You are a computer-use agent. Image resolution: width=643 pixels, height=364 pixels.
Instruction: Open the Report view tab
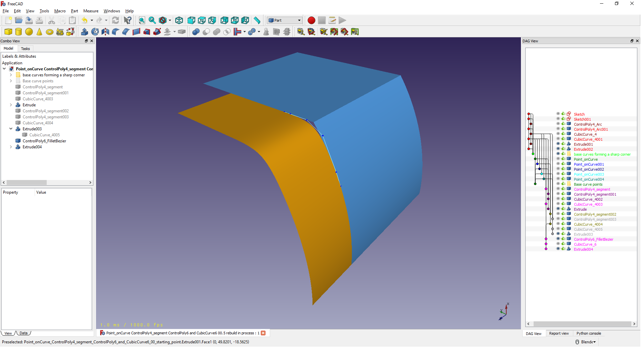[x=559, y=334]
